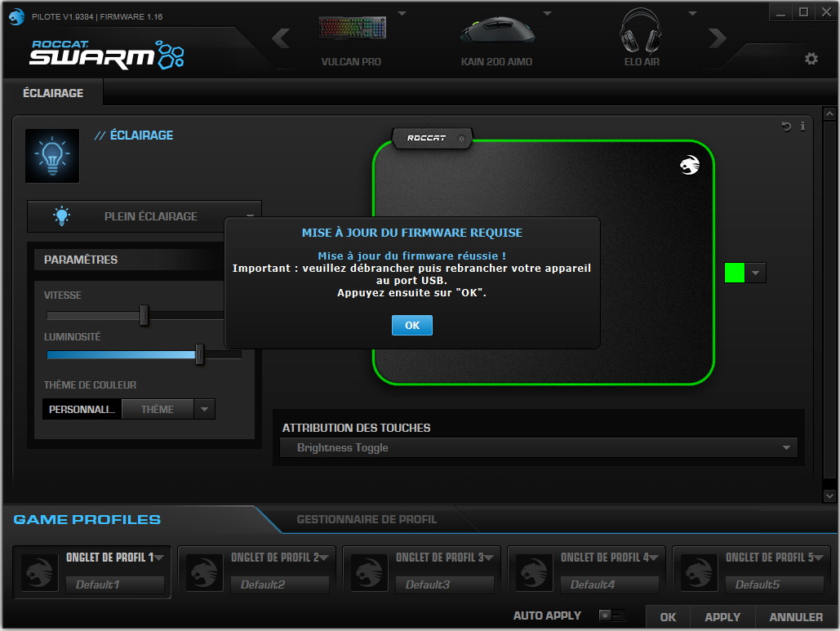Open the info icon in lighting panel

coord(802,127)
